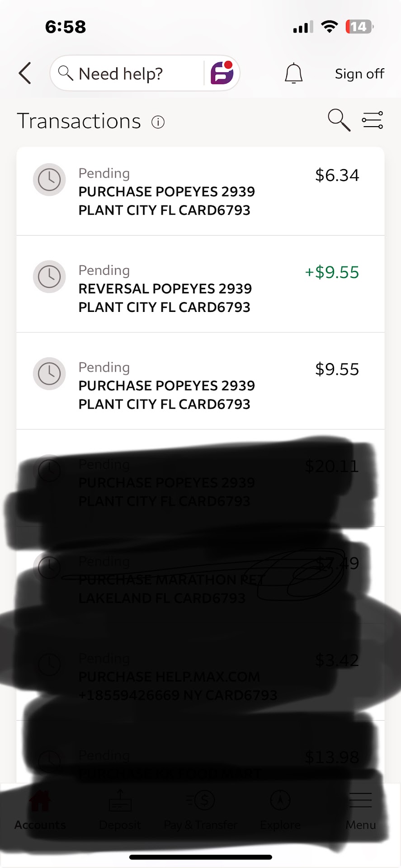This screenshot has height=868, width=401.
Task: Open the Fargo virtual assistant icon
Action: tap(222, 73)
